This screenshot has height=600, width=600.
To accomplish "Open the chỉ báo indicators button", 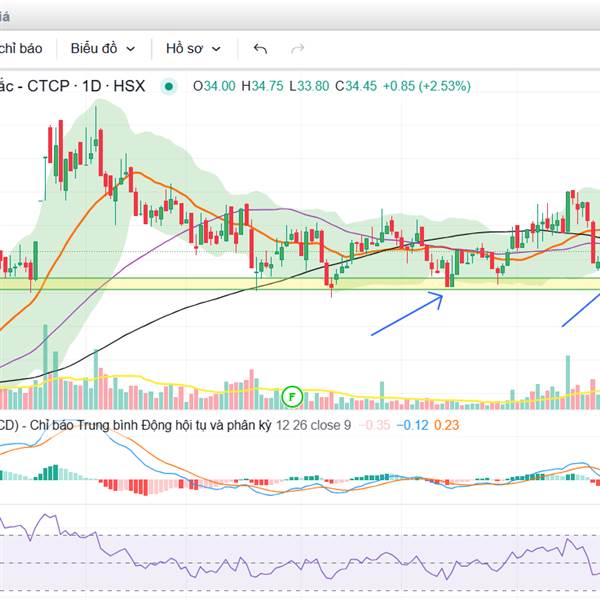I will 20,48.
